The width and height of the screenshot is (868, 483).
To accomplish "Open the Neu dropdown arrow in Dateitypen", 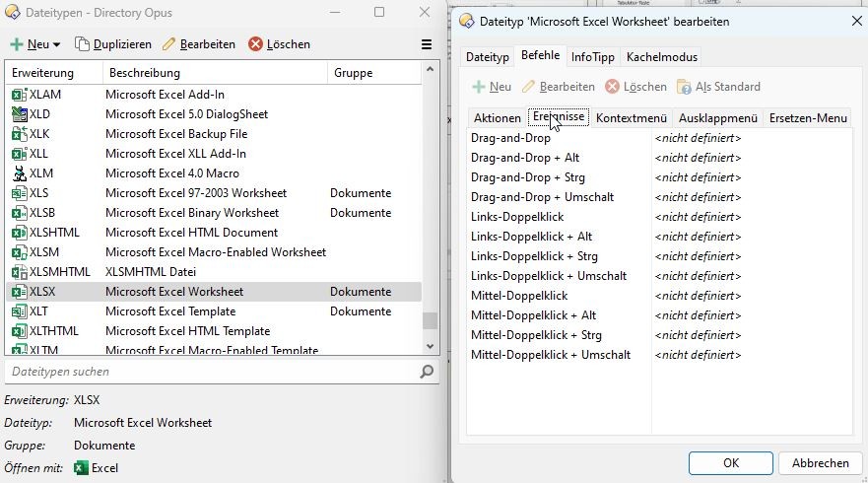I will [x=56, y=45].
